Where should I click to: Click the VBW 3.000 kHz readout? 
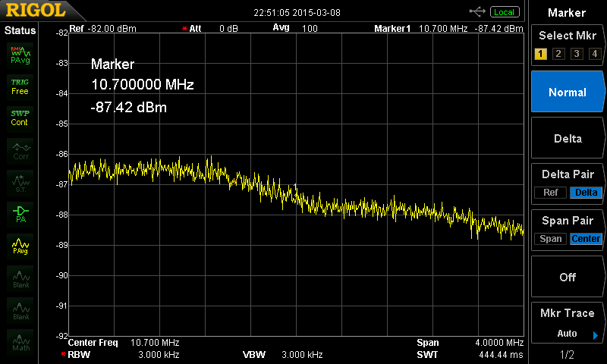tap(282, 354)
